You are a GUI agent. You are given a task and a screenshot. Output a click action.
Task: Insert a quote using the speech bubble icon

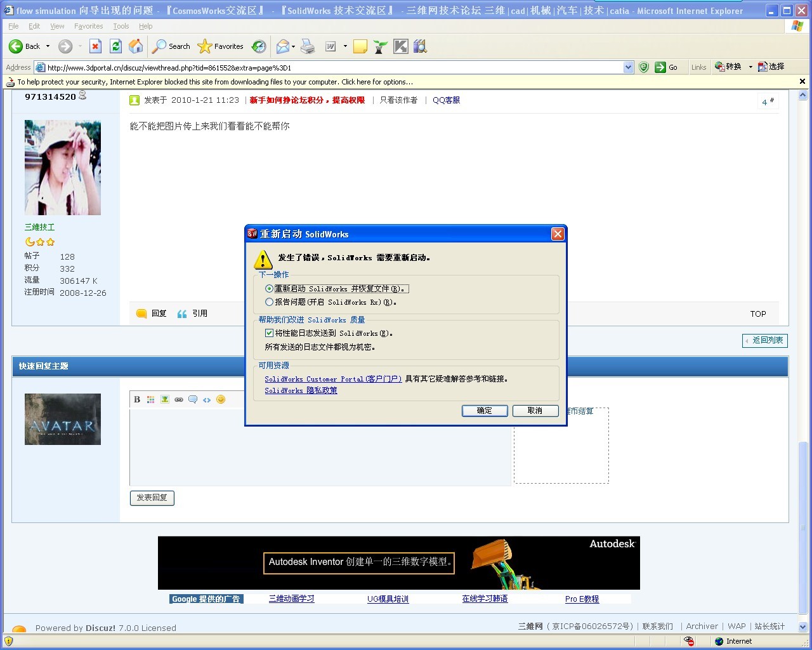tap(193, 399)
